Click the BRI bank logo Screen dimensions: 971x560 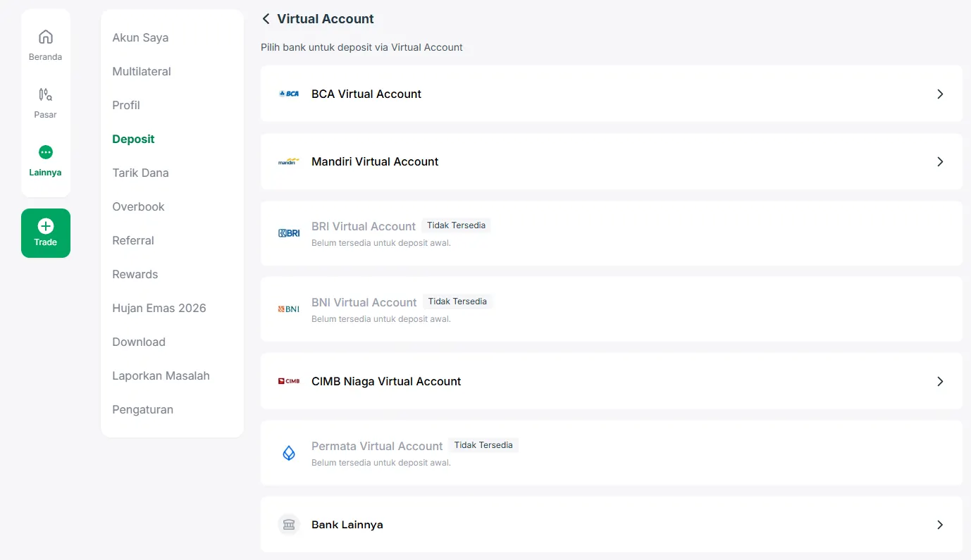click(289, 233)
